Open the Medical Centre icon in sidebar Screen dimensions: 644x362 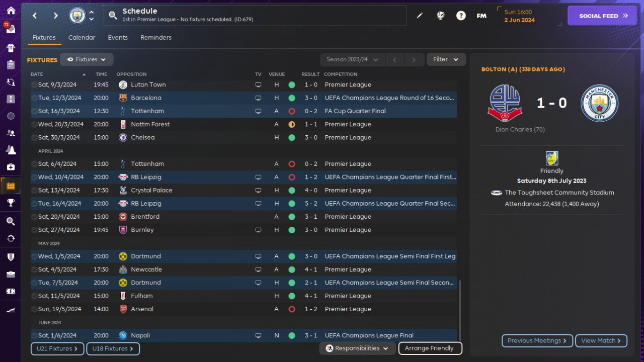tap(11, 166)
